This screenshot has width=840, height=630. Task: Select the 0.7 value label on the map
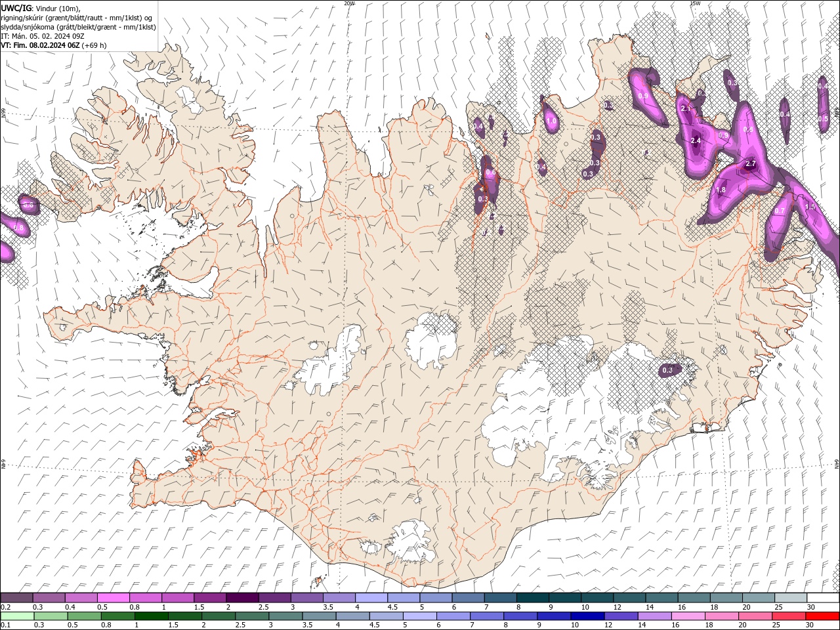pos(780,211)
